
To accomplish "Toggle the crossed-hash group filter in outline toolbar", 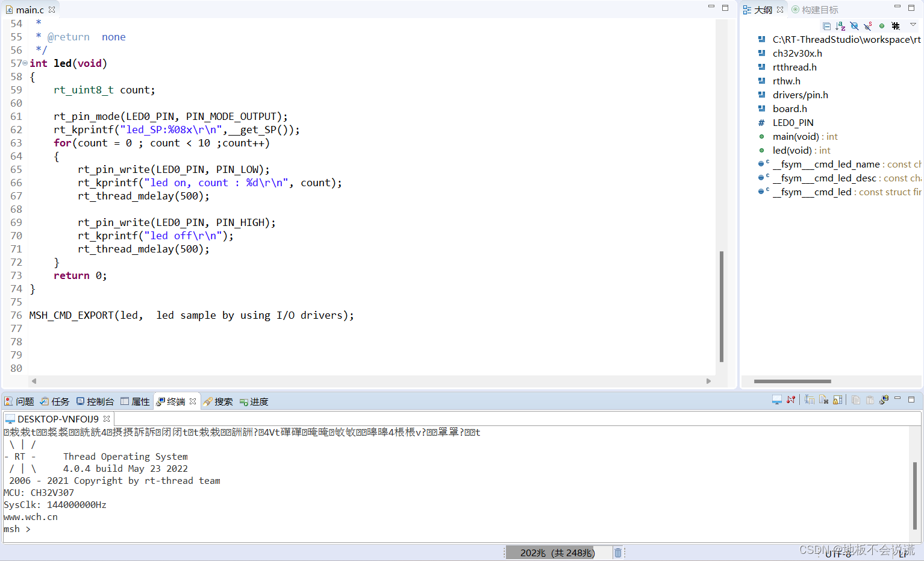I will (x=896, y=26).
